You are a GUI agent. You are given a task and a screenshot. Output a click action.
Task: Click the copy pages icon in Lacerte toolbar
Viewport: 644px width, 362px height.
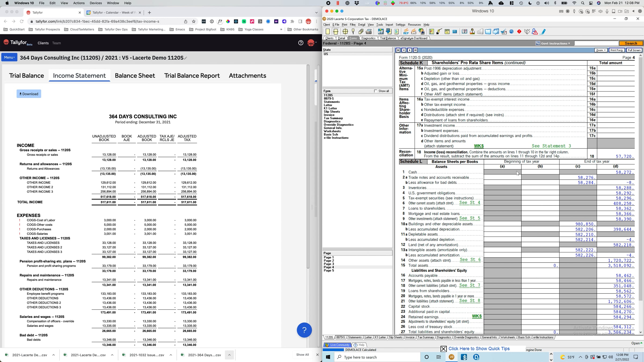(x=361, y=32)
